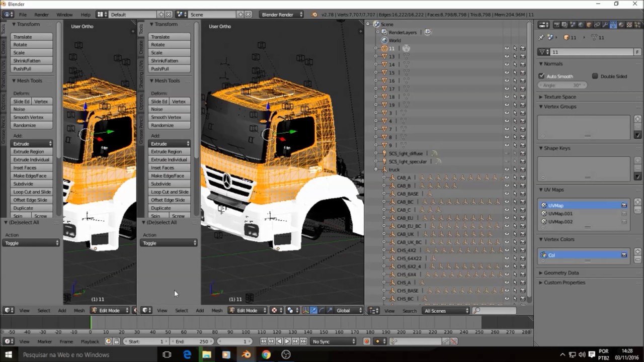Viewport: 644px width, 362px height.
Task: Open the Particles properties tab
Action: 637,24
